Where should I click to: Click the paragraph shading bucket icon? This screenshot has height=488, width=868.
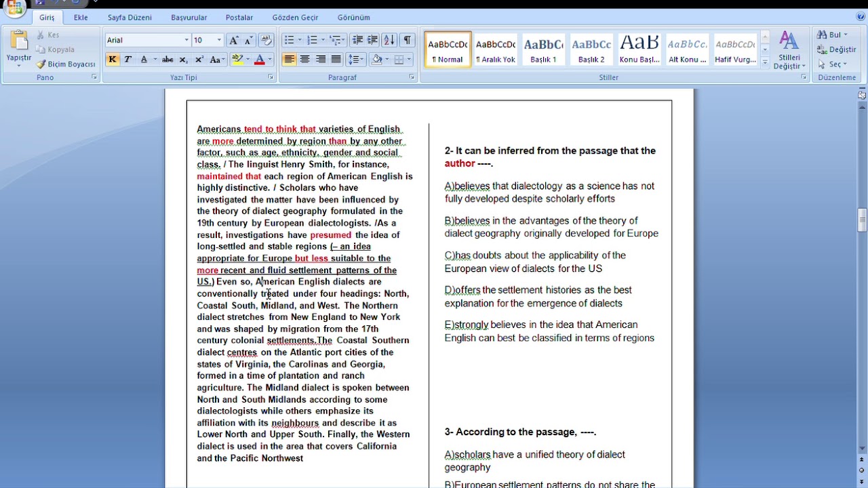point(377,60)
